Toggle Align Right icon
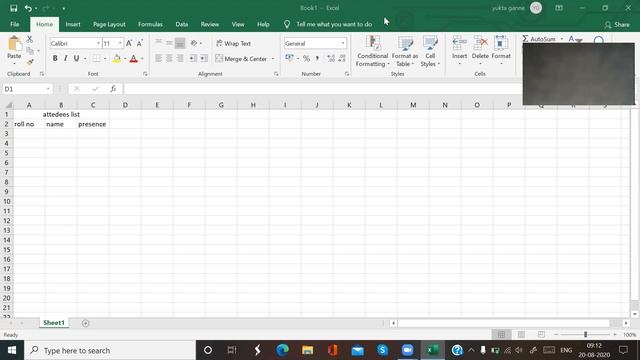The height and width of the screenshot is (360, 640). coord(180,58)
